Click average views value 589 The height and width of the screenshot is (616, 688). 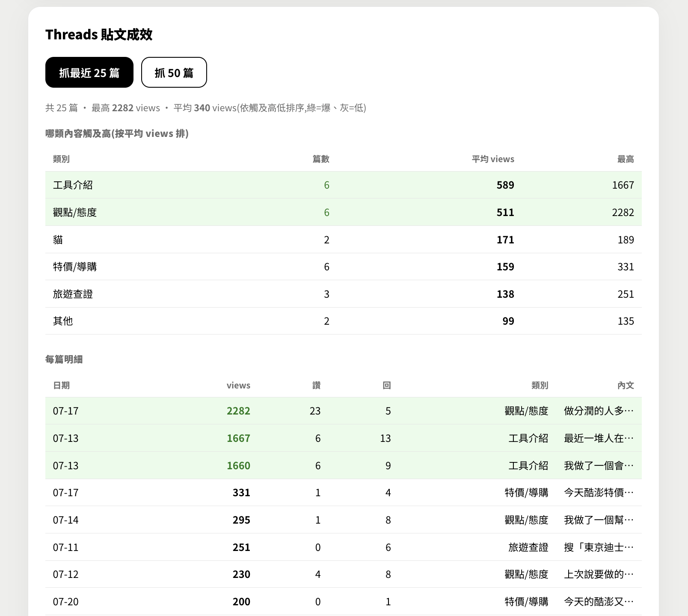coord(505,185)
